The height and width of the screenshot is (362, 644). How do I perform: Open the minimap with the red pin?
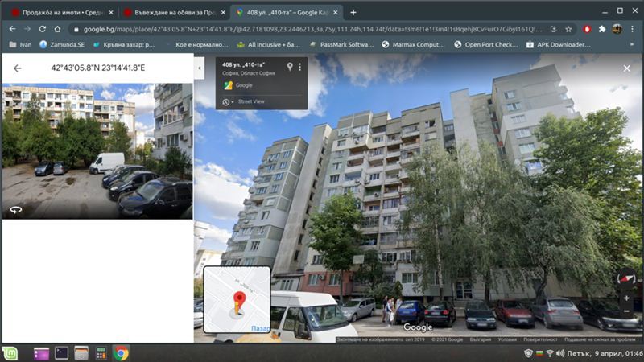click(x=236, y=299)
